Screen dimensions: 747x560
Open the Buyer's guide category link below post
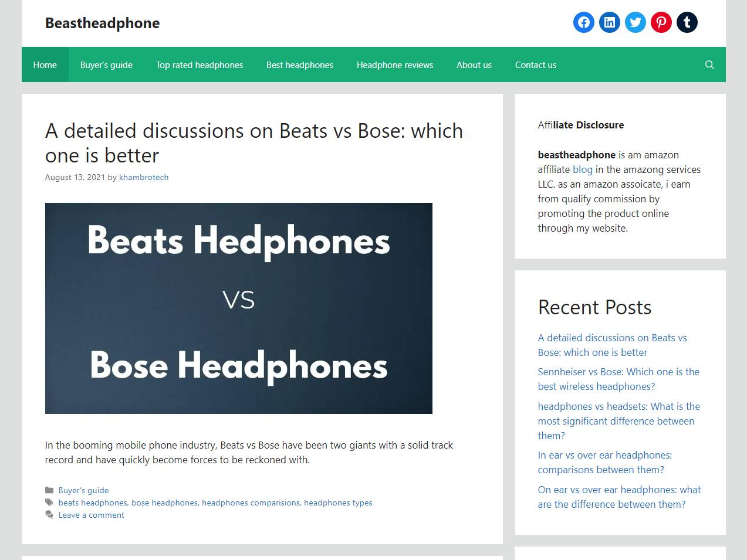tap(83, 490)
